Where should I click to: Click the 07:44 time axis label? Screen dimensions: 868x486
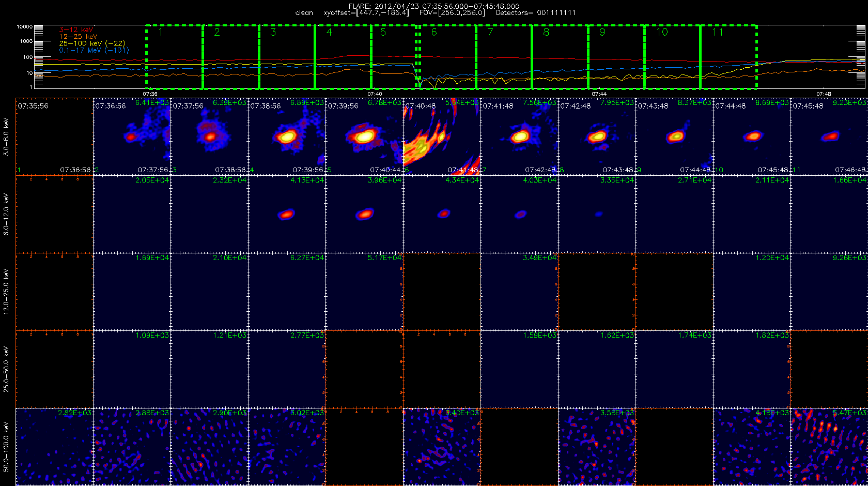click(x=599, y=94)
